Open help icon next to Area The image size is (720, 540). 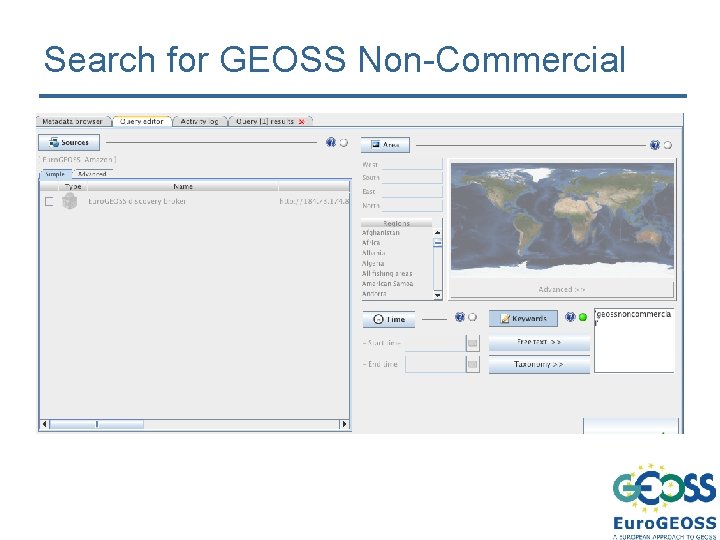(655, 145)
